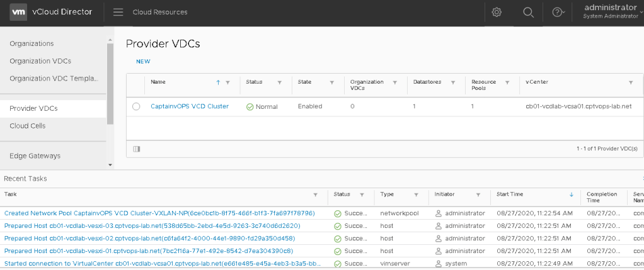Click the sidebar vertical scrollbar
Image resolution: width=644 pixels, height=270 pixels.
pyautogui.click(x=110, y=82)
